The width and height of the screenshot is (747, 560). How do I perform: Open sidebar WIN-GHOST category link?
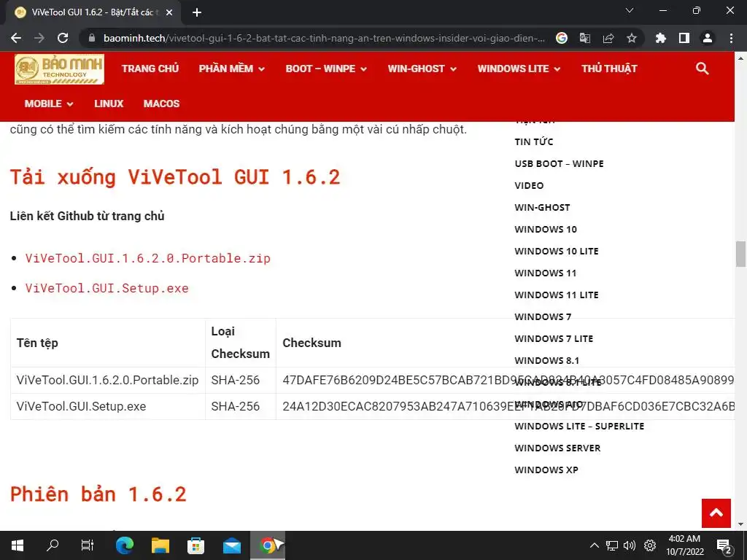coord(542,207)
